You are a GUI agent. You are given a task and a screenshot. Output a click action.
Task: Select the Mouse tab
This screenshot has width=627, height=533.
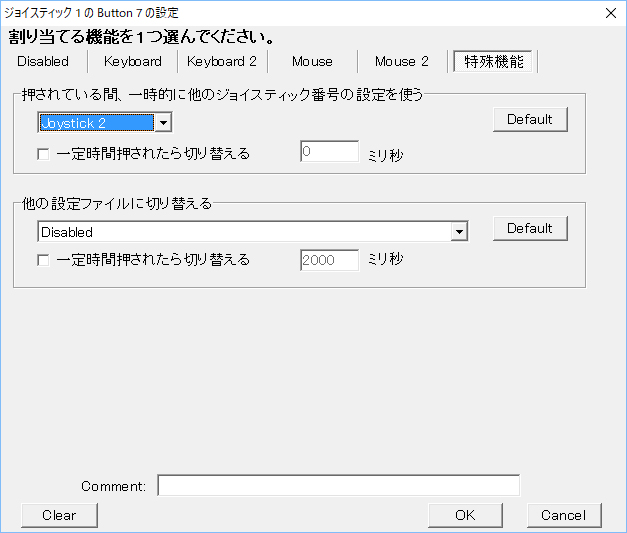pyautogui.click(x=312, y=62)
